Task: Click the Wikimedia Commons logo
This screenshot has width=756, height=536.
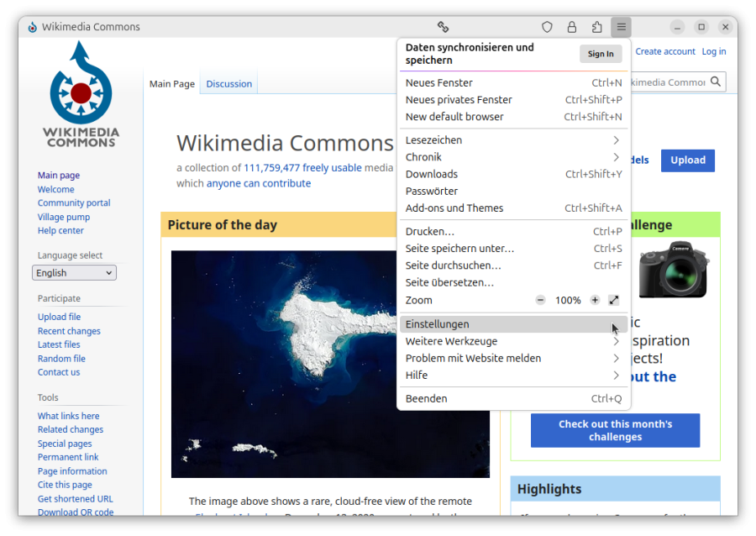Action: pyautogui.click(x=81, y=94)
